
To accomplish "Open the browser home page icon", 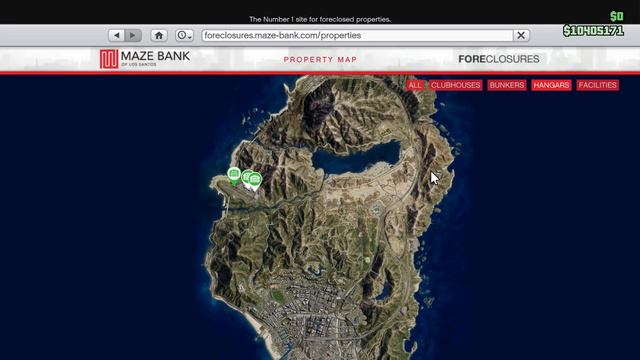I will pos(159,36).
